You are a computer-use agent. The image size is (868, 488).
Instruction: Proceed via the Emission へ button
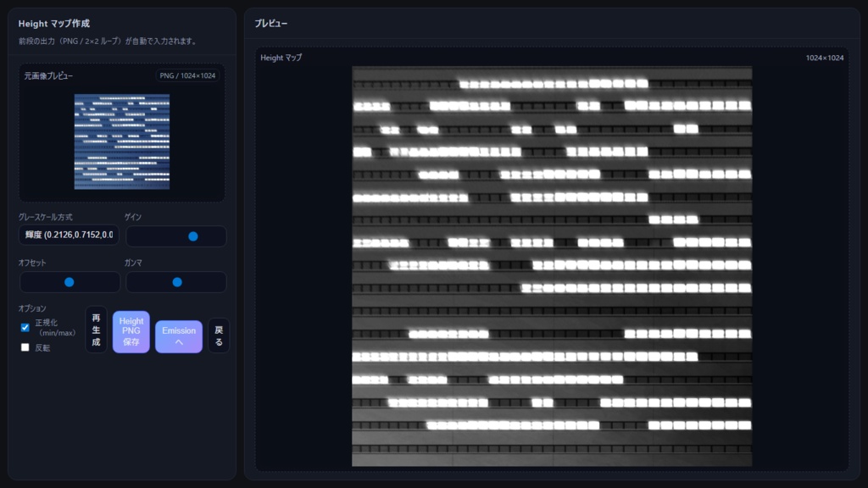point(179,332)
